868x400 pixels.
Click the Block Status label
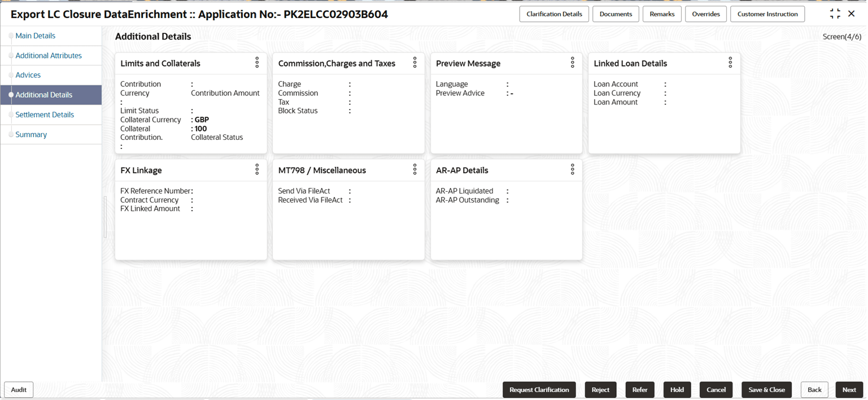click(298, 111)
